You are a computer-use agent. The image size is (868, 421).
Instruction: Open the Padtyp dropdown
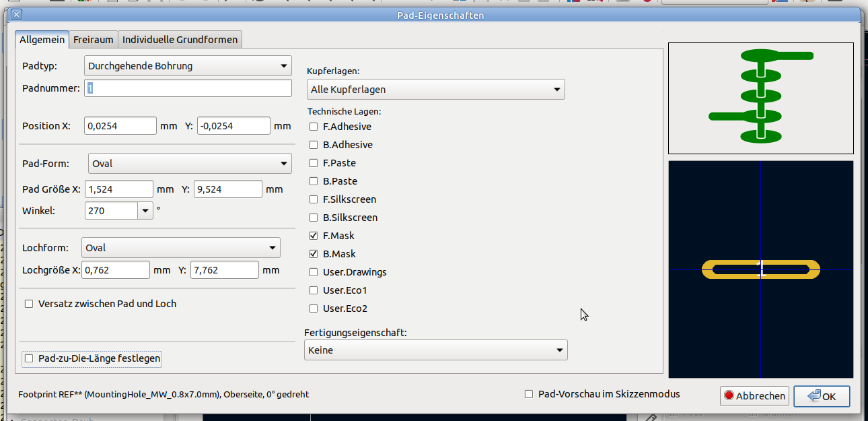(188, 66)
